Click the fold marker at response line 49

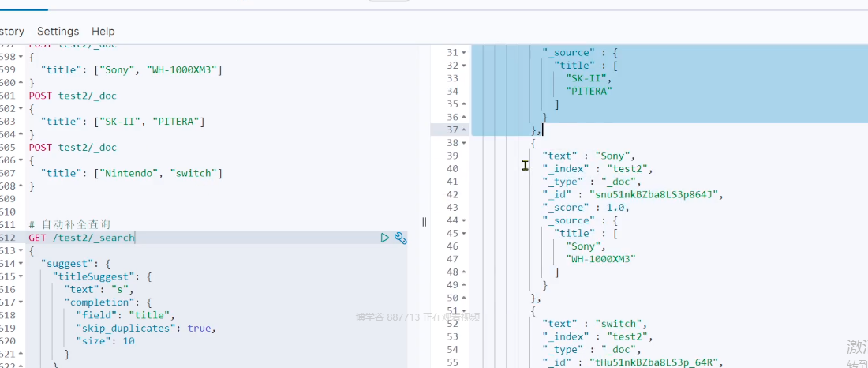[464, 285]
